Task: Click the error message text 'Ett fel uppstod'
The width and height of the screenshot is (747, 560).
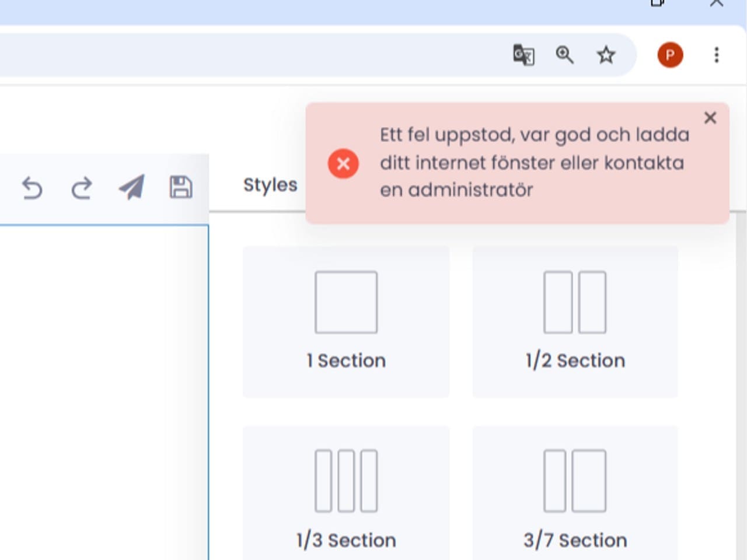Action: point(447,135)
